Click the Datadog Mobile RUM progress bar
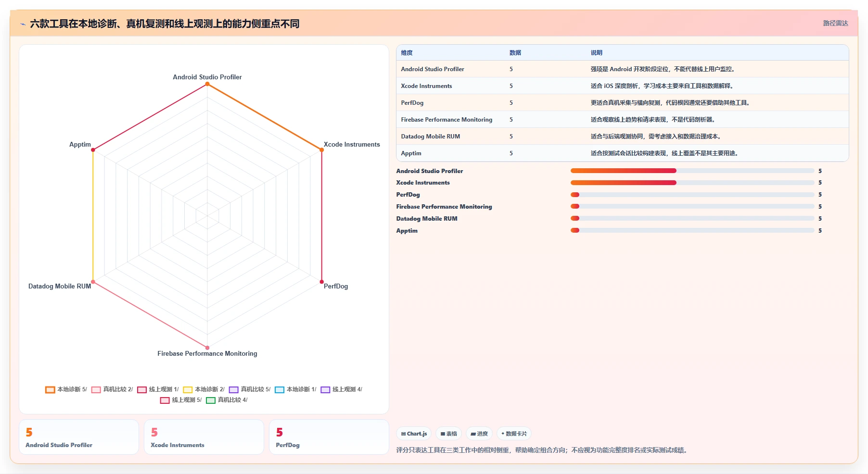The width and height of the screenshot is (868, 474). pos(692,219)
